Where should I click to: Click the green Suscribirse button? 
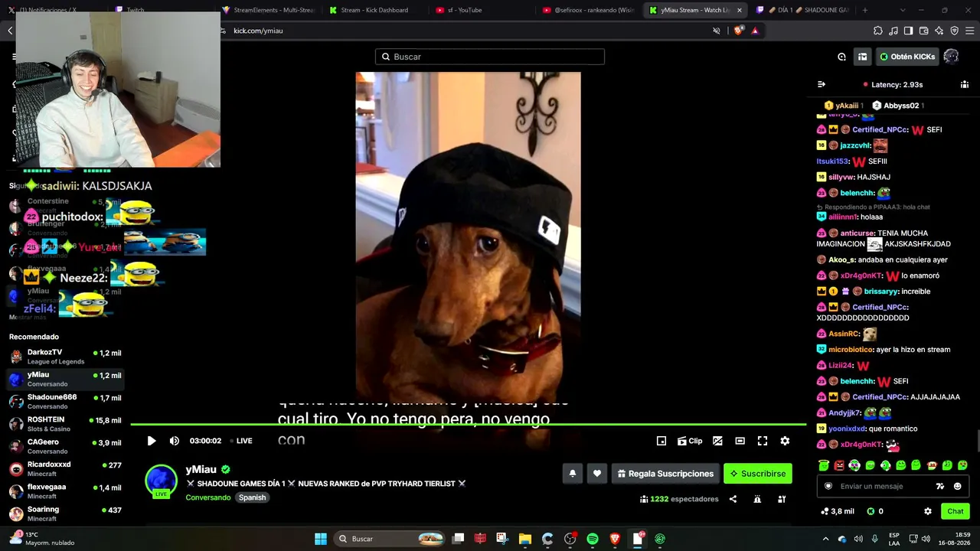coord(758,474)
